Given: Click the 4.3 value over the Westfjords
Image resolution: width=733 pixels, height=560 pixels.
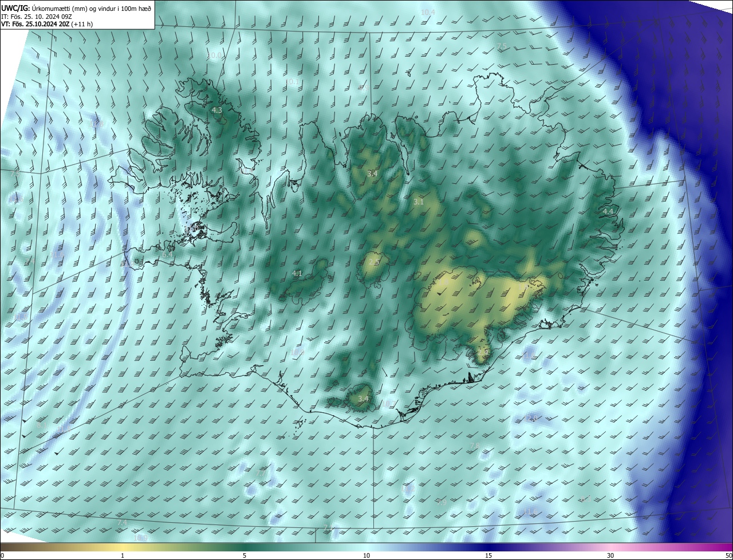Looking at the screenshot, I should point(216,110).
